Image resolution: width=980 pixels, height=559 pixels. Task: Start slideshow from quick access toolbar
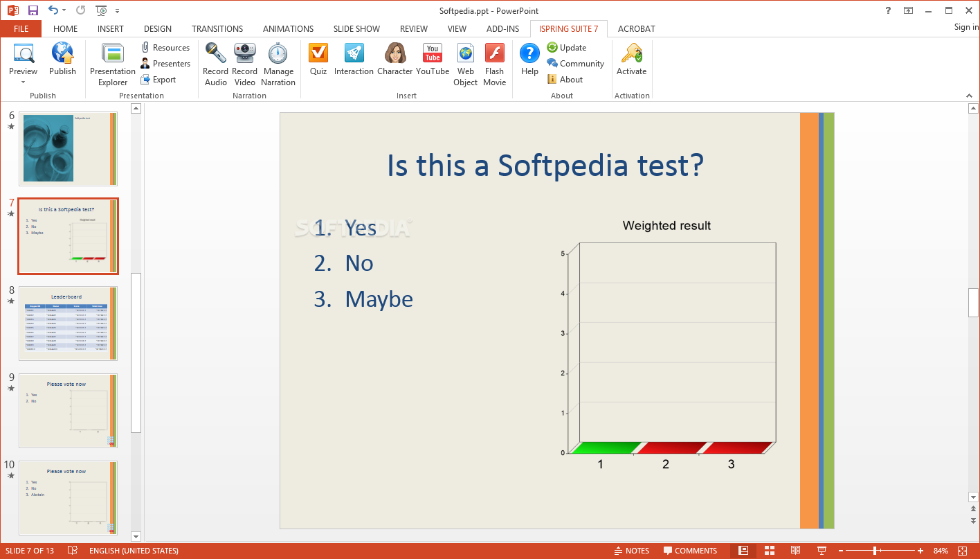pyautogui.click(x=102, y=10)
